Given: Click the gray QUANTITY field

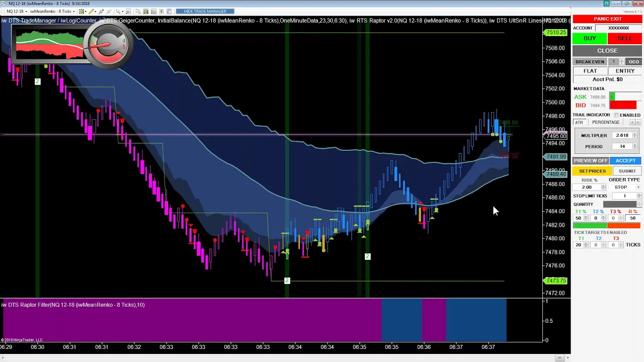Looking at the screenshot, I should tap(620, 205).
